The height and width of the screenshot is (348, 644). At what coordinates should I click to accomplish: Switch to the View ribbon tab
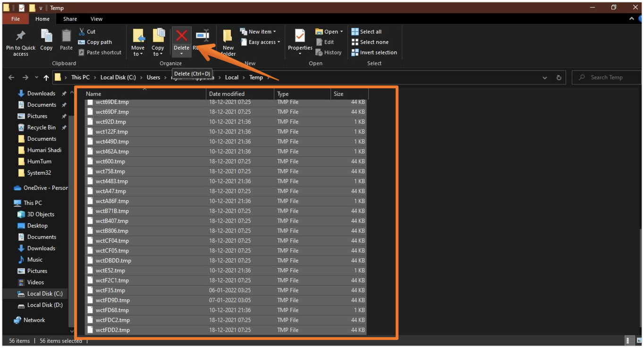coord(96,19)
